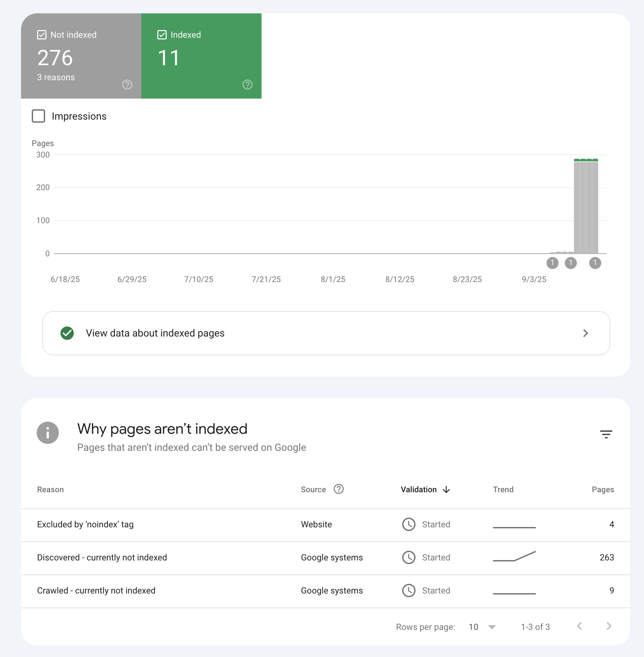
Task: Click the clock icon in the Discovered row
Action: click(x=409, y=557)
